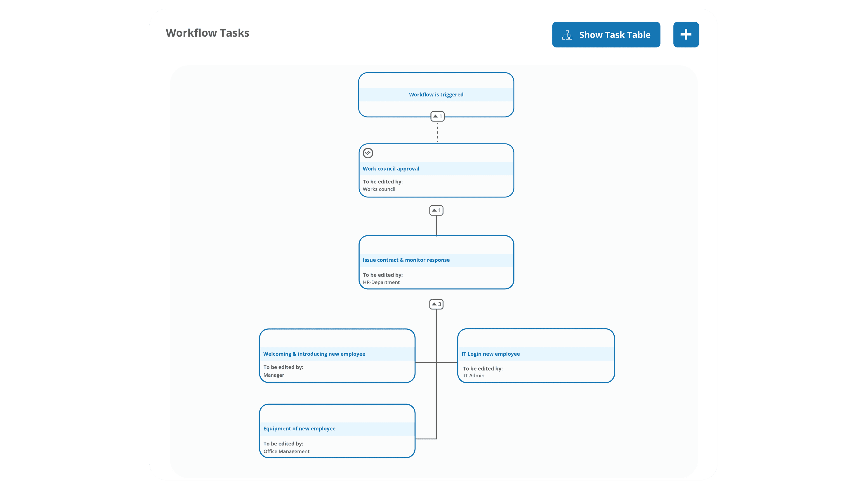868x488 pixels.
Task: Select the Manager editor text
Action: pyautogui.click(x=274, y=375)
